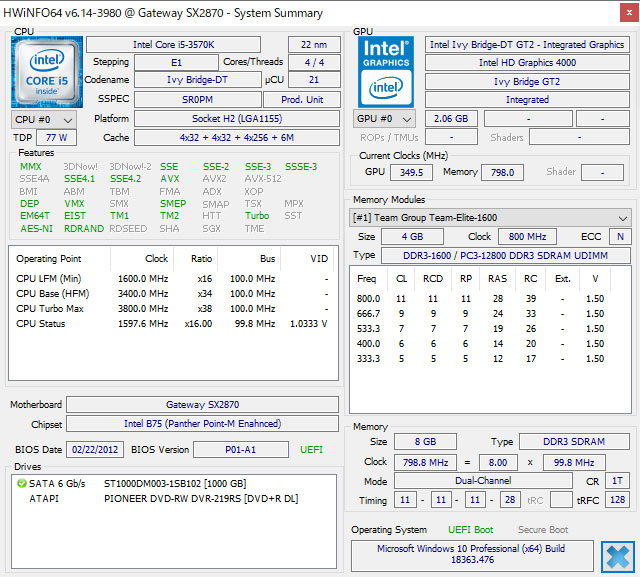The image size is (640, 577).
Task: Click the VMX feature label
Action: click(74, 204)
